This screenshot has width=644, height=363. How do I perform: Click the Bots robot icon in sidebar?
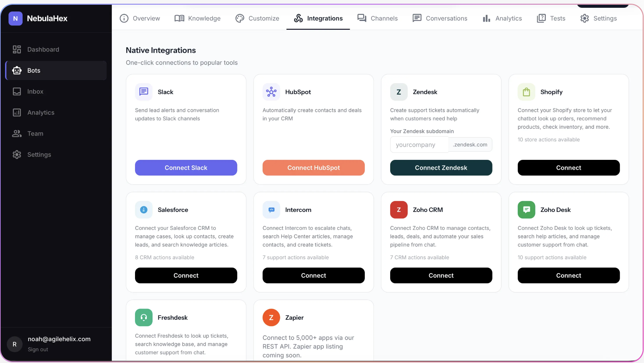point(17,71)
